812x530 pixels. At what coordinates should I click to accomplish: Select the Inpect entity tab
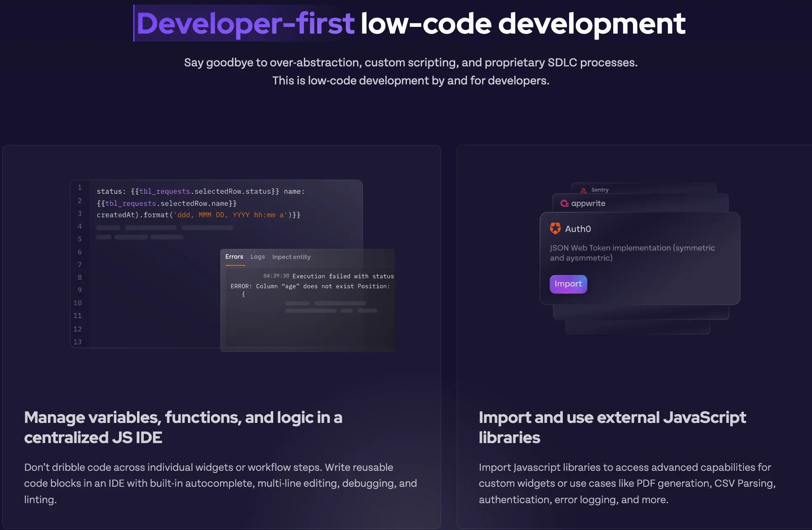pyautogui.click(x=291, y=257)
